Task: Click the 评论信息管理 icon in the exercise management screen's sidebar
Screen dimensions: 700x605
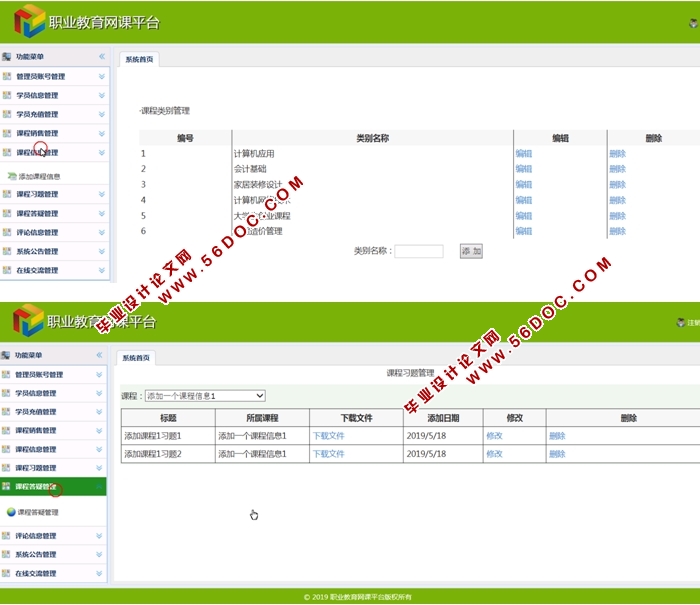Action: (7, 536)
